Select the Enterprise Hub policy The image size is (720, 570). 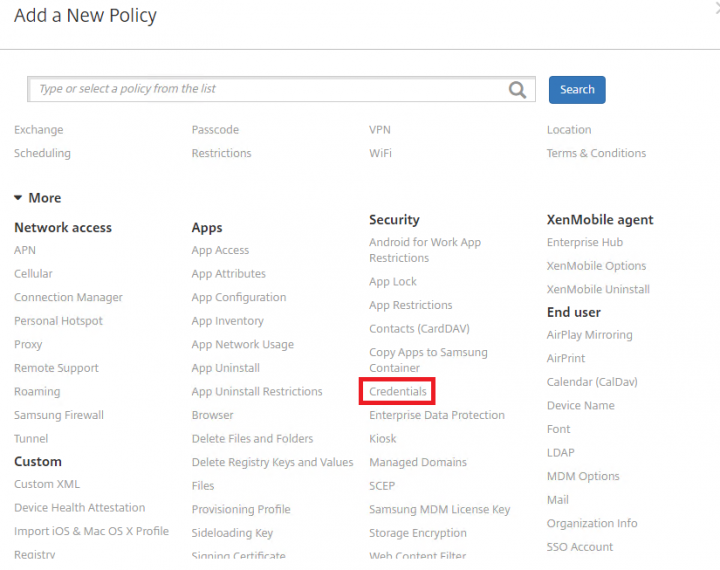pyautogui.click(x=584, y=242)
